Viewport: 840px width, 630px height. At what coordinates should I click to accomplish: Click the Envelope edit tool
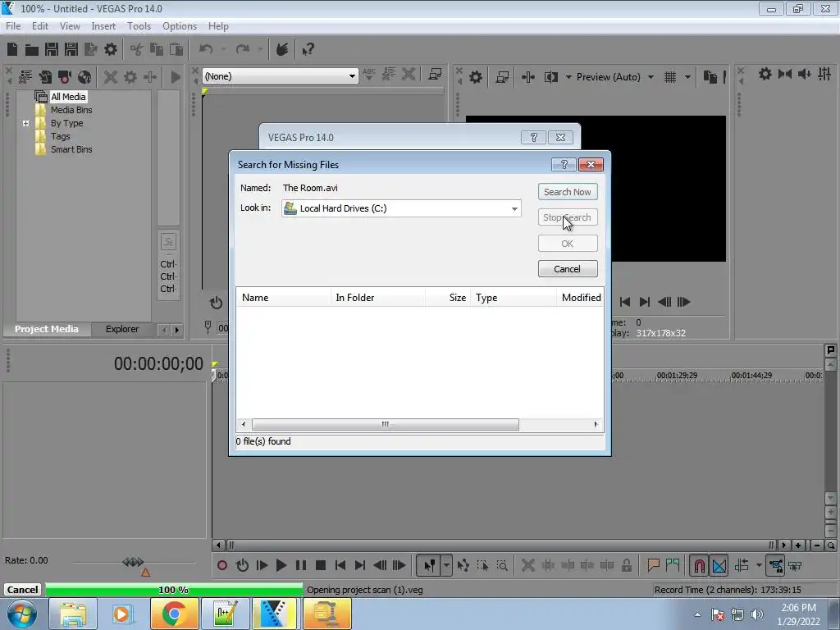(463, 565)
